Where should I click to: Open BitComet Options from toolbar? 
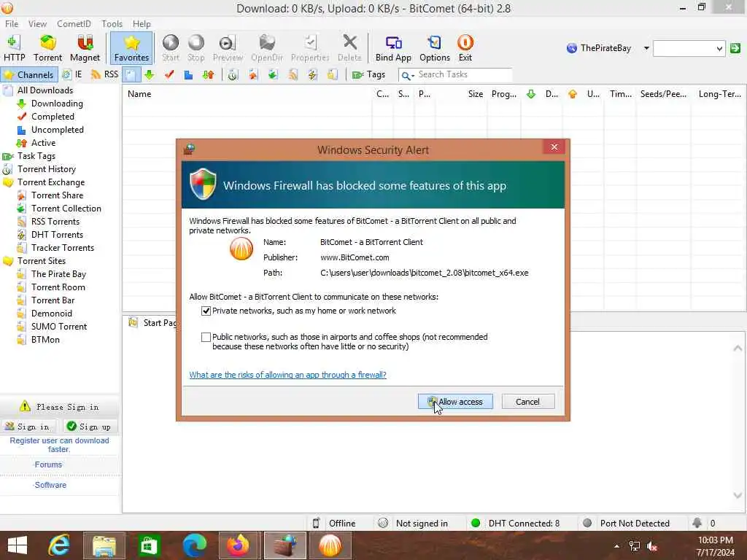pyautogui.click(x=435, y=48)
